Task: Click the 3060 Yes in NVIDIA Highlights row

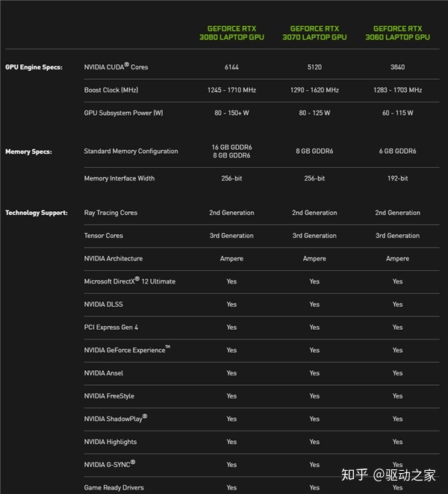Action: pyautogui.click(x=397, y=442)
